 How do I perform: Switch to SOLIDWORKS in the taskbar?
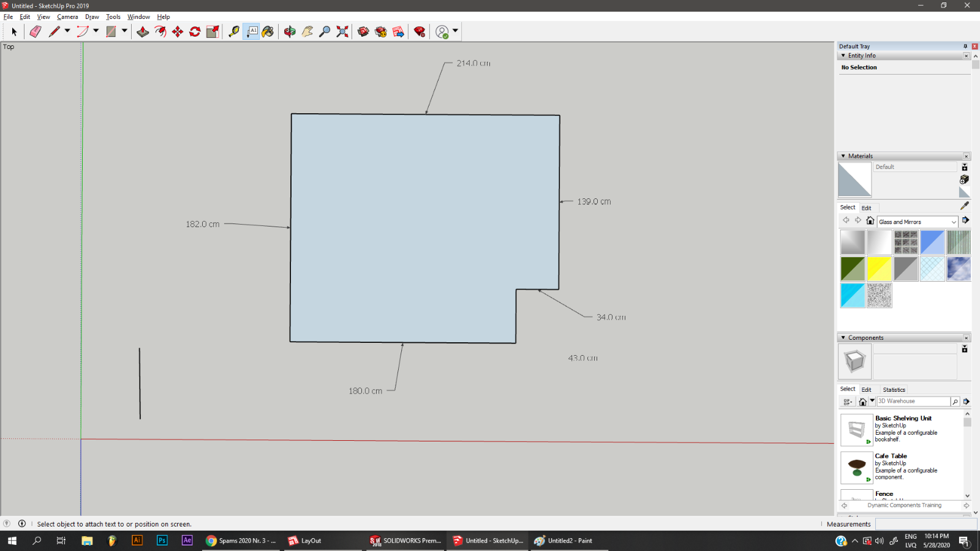pos(405,541)
